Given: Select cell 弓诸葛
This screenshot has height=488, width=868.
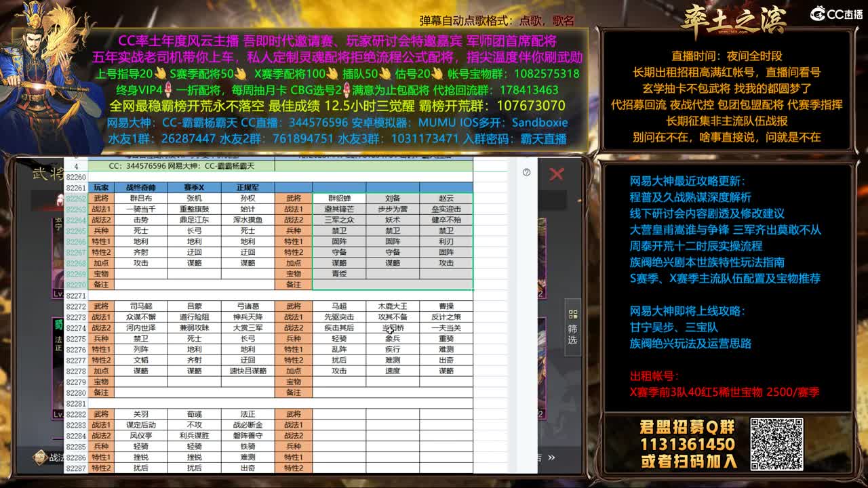Looking at the screenshot, I should click(x=248, y=306).
